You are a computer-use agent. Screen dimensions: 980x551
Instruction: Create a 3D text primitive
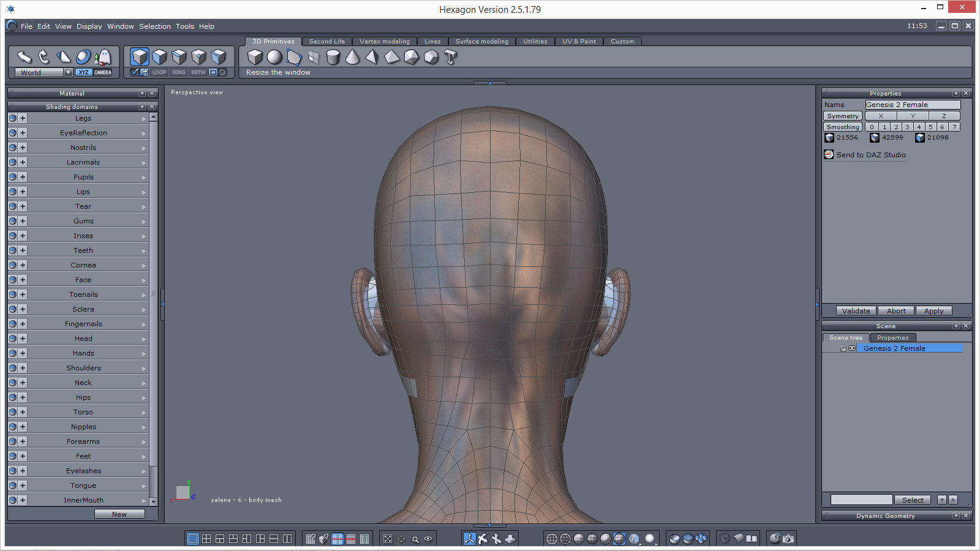coord(451,57)
